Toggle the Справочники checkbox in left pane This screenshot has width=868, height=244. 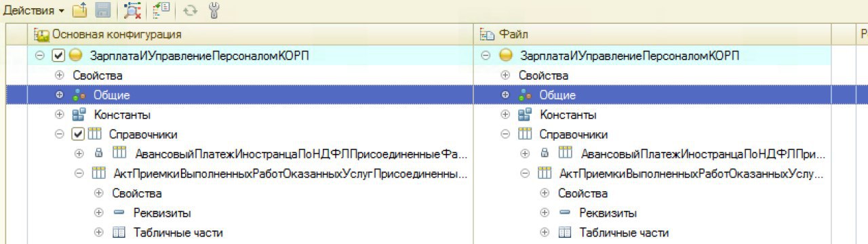78,134
